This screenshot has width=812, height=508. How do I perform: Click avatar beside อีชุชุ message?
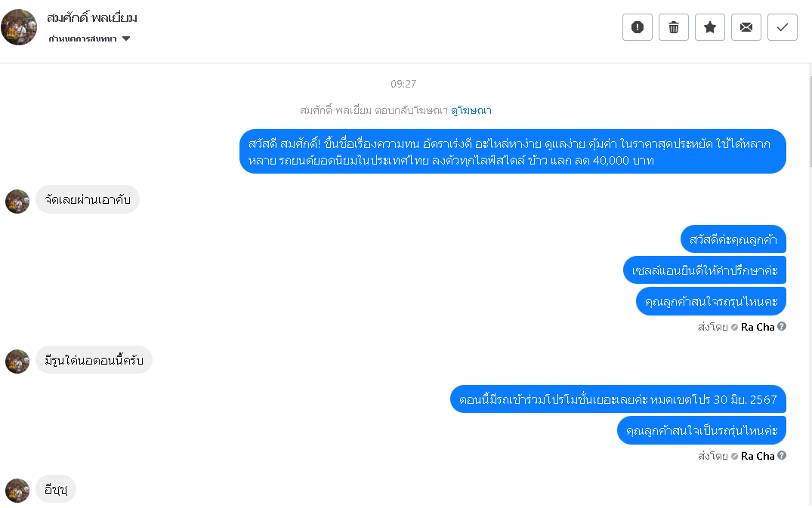17,491
